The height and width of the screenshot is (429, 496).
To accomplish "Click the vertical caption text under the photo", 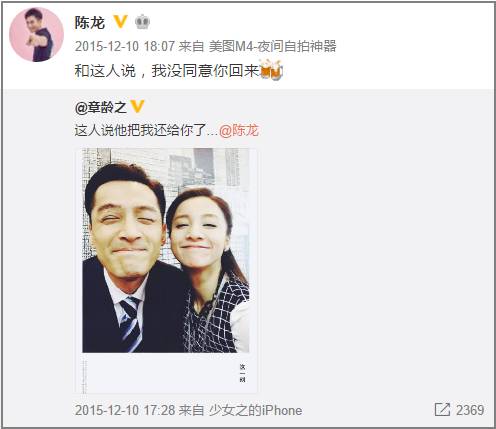I will [242, 373].
